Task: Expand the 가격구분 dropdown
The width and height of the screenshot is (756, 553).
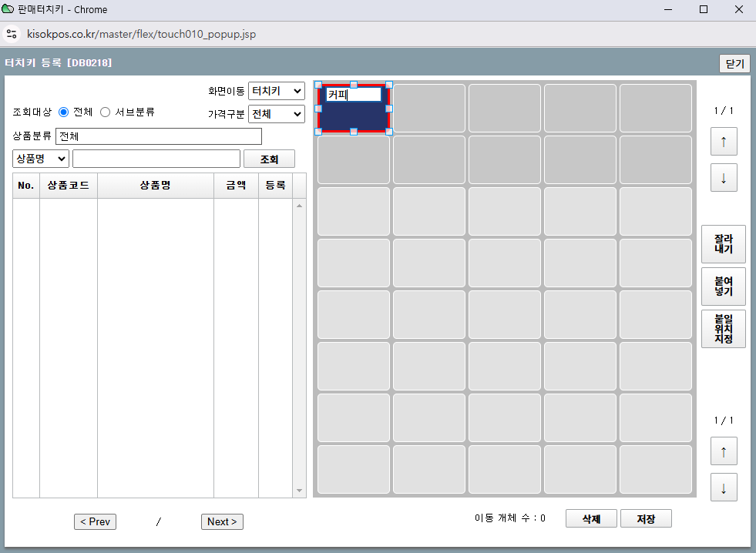Action: [276, 114]
